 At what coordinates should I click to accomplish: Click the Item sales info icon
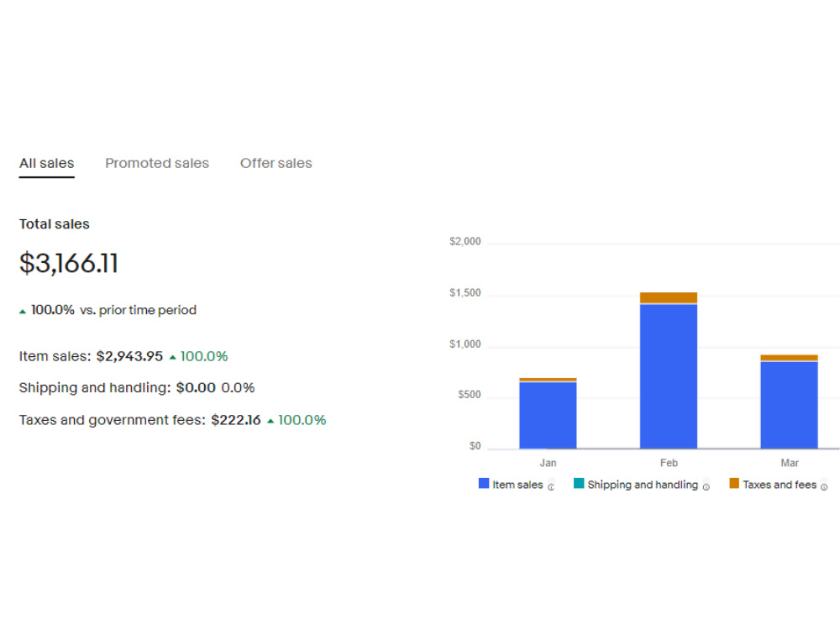click(x=551, y=487)
